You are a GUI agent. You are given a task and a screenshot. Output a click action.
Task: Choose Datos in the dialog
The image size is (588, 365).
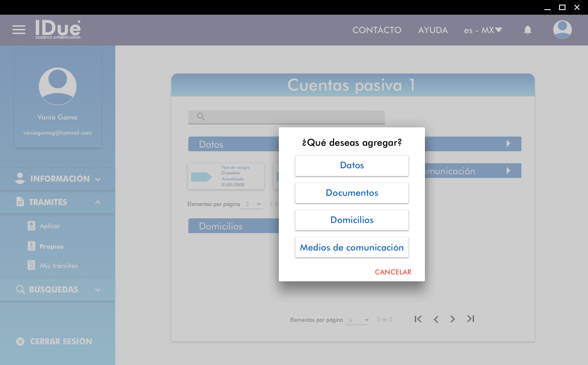(x=352, y=165)
